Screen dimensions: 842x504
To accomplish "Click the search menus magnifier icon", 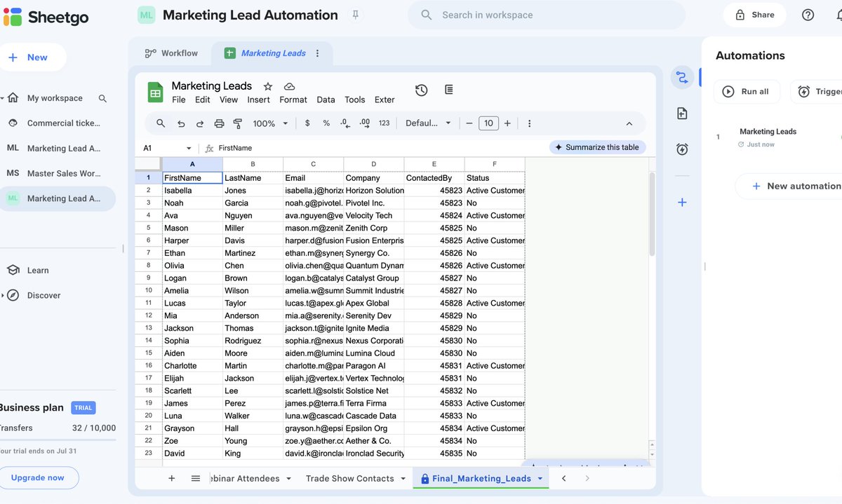I will (x=161, y=123).
